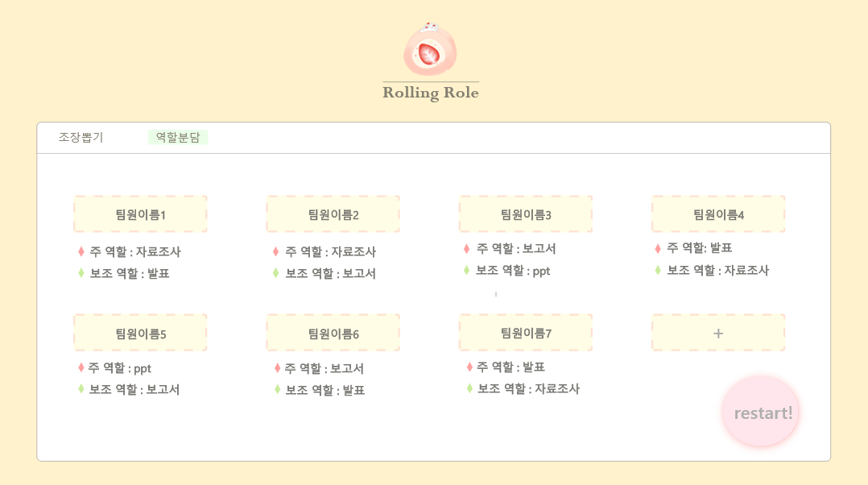This screenshot has height=485, width=868.
Task: Select the 팀원이름1 name box
Action: point(139,213)
